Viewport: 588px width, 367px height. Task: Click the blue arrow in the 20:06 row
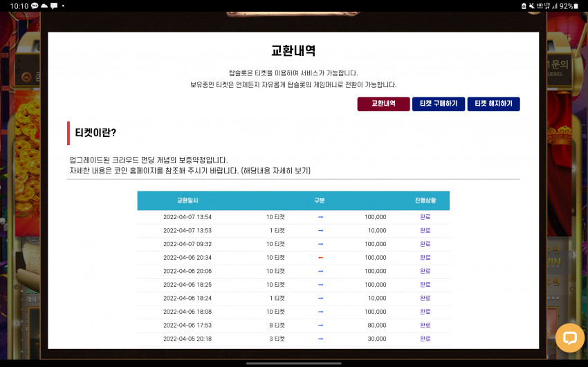320,271
